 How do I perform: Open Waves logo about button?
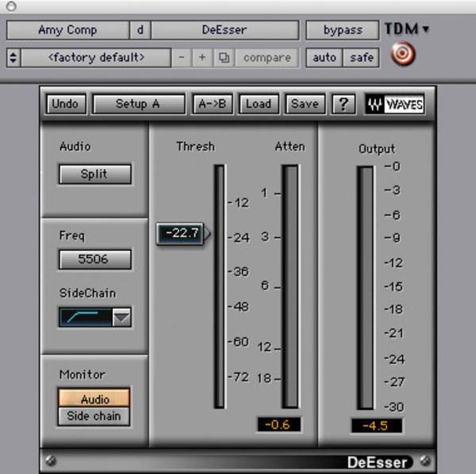pos(394,104)
